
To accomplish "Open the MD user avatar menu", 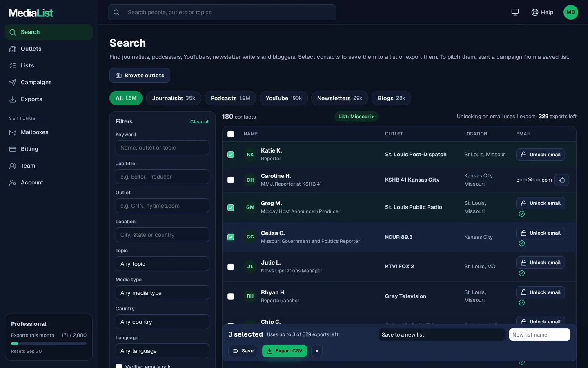I will pos(571,12).
